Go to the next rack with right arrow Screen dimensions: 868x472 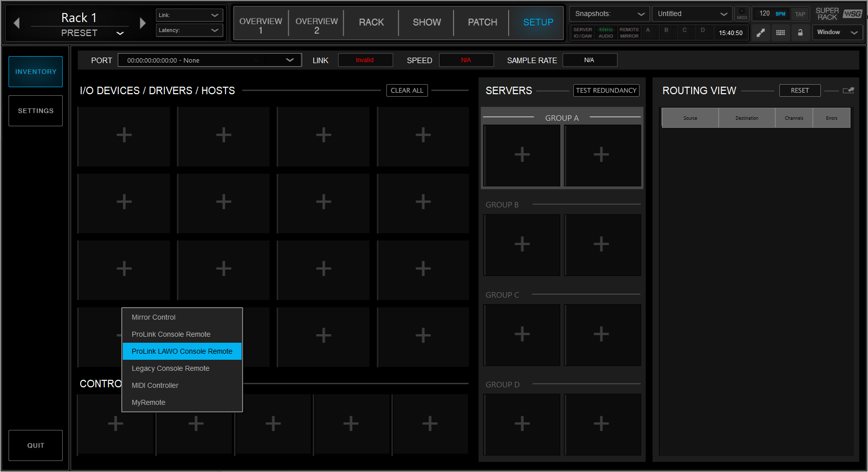coord(142,23)
